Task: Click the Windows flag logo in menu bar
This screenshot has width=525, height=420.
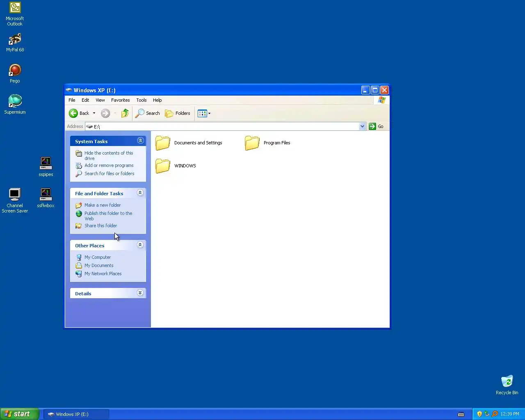Action: tap(382, 100)
